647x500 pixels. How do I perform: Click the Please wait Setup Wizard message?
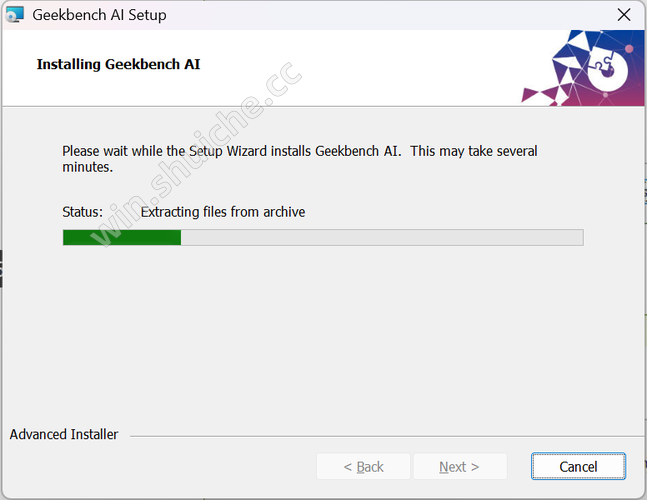[300, 159]
